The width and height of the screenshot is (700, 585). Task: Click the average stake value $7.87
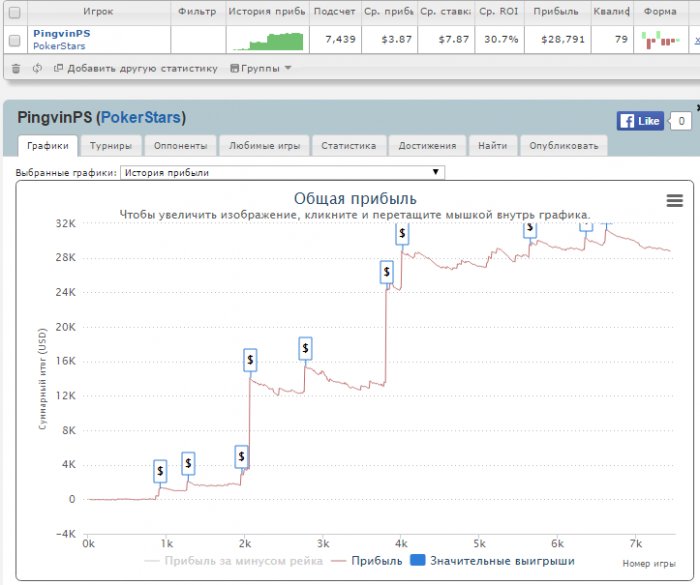coord(454,39)
